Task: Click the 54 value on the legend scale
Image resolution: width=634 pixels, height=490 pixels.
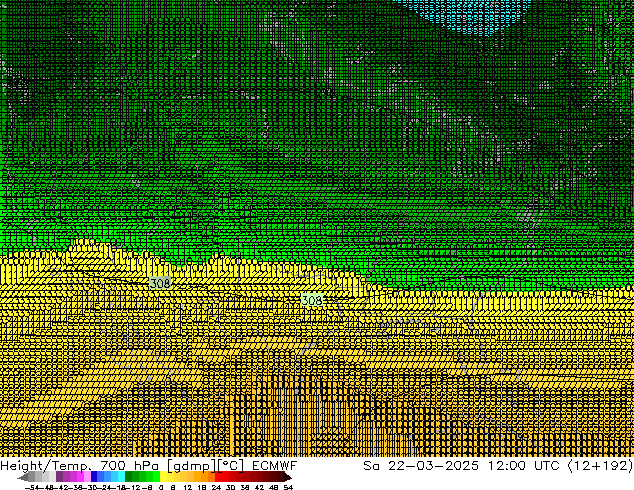Action: 288,488
